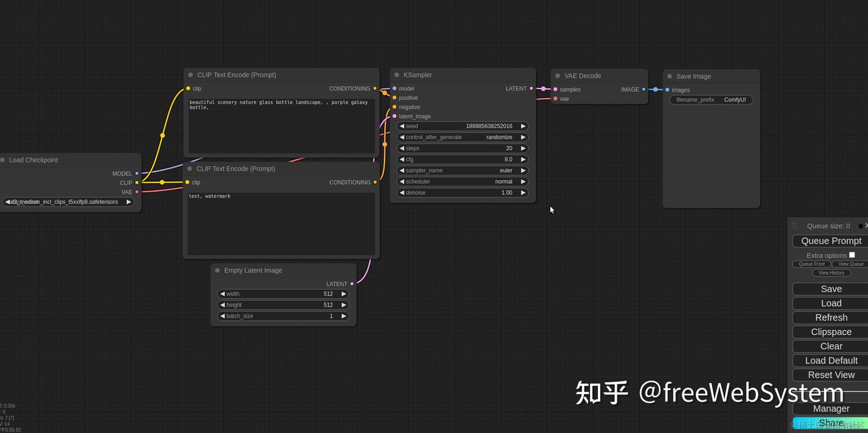This screenshot has width=868, height=433.
Task: Click Queue Prompt button
Action: (x=831, y=241)
